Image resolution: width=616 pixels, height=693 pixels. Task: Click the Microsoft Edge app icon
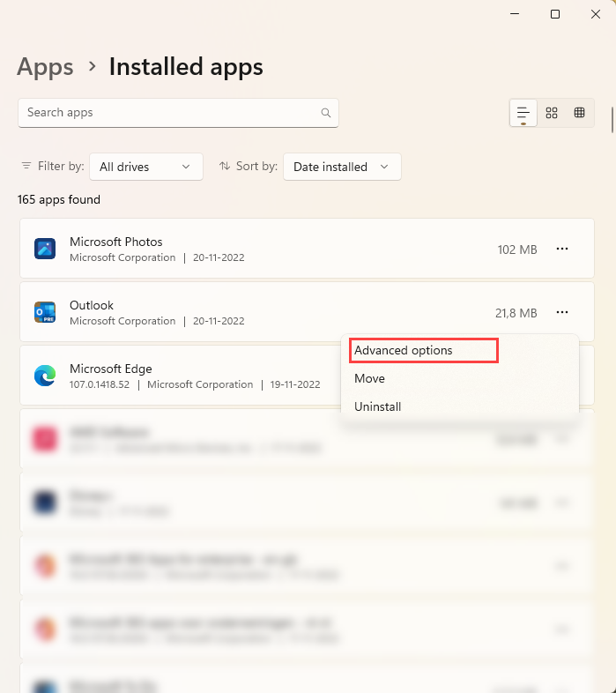[45, 376]
